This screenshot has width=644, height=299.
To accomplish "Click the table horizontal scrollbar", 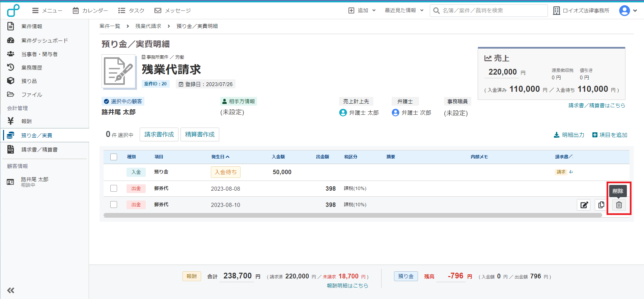I will 353,215.
